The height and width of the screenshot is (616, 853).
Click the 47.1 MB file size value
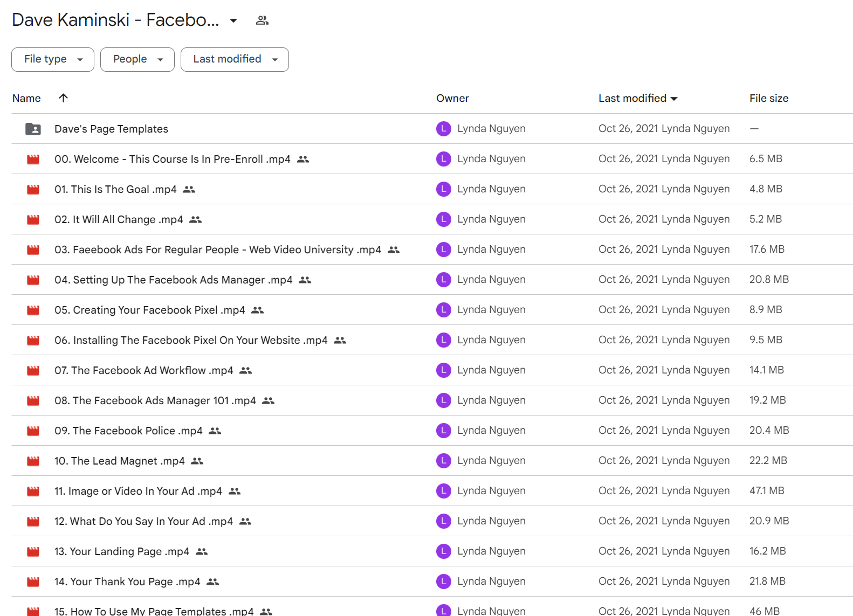click(767, 491)
